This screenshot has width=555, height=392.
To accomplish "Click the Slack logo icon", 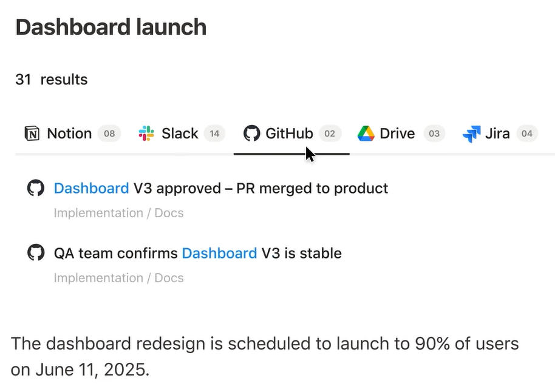I will (146, 133).
